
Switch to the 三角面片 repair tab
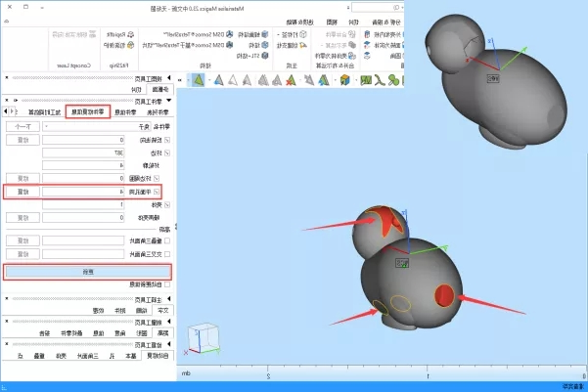88,356
